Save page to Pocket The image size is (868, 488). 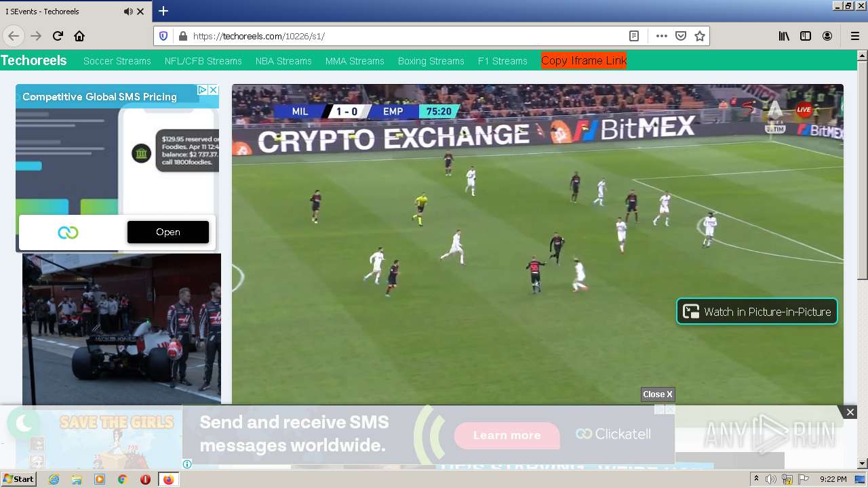tap(681, 36)
